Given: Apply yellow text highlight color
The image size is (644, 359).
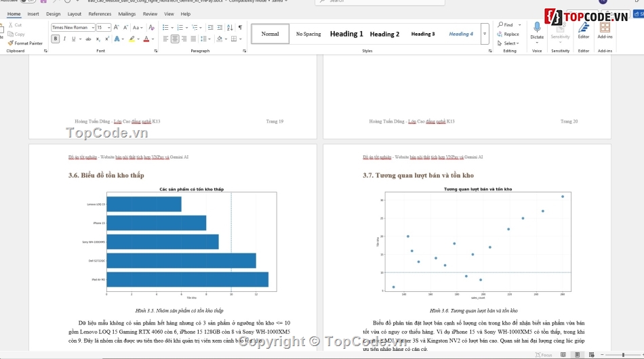Looking at the screenshot, I should [x=132, y=39].
